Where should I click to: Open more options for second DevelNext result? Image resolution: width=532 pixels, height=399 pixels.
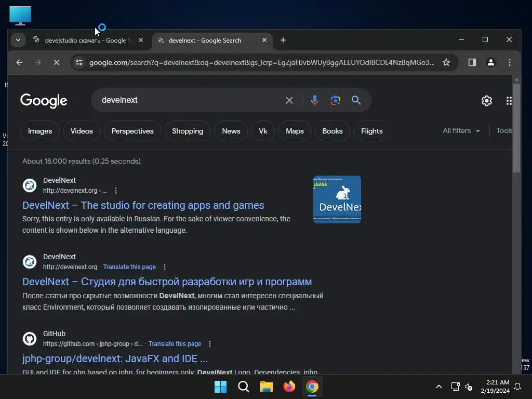pos(165,267)
